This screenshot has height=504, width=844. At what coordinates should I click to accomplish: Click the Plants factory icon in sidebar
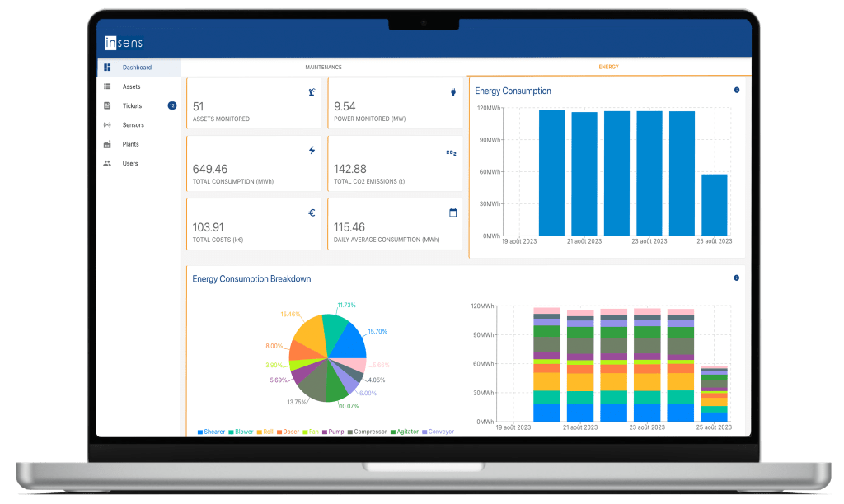[107, 144]
